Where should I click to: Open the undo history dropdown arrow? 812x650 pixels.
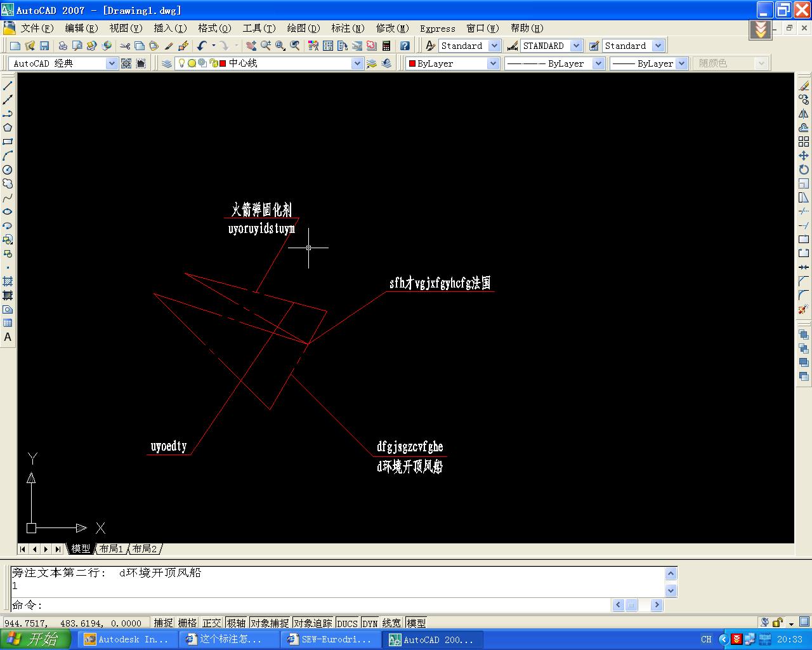[x=214, y=46]
